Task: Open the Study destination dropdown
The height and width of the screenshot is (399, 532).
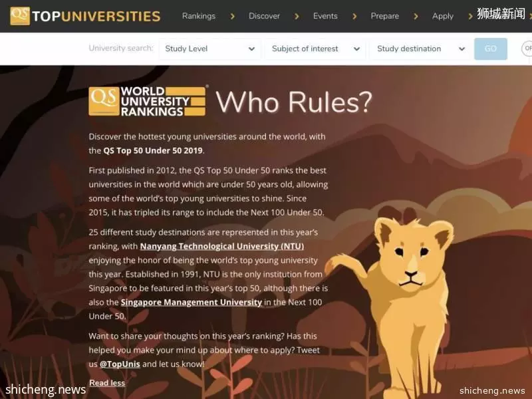Action: click(x=420, y=49)
